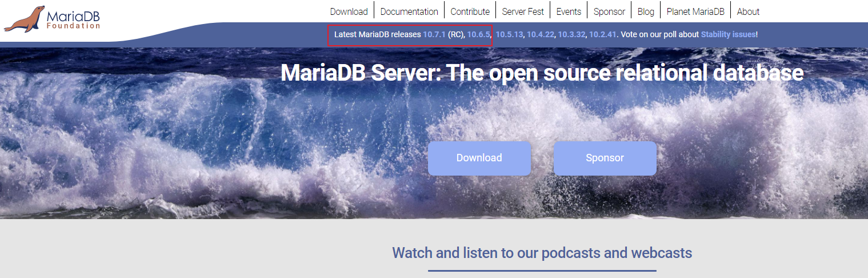Viewport: 868px width, 278px height.
Task: Open the Sponsor item in top navigation
Action: [x=609, y=11]
